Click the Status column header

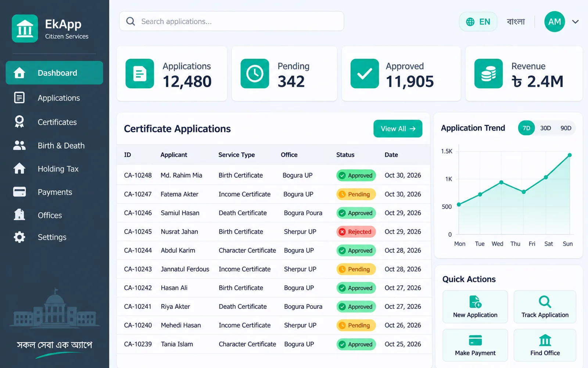coord(345,155)
